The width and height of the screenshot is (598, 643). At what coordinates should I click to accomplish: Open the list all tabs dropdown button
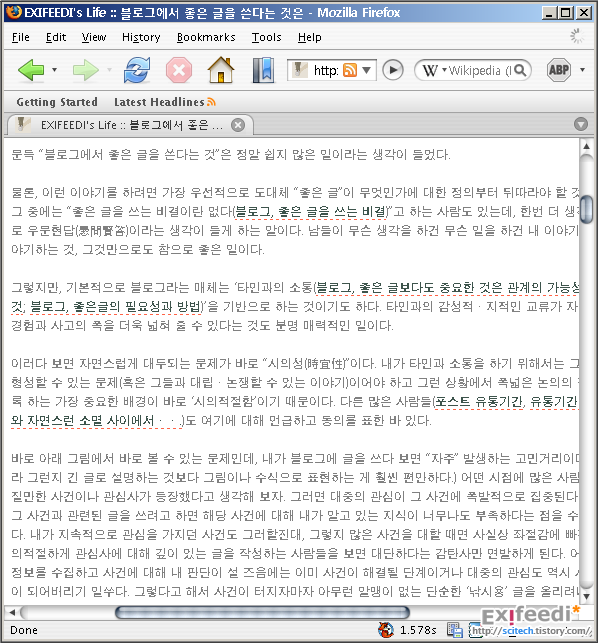pos(581,124)
